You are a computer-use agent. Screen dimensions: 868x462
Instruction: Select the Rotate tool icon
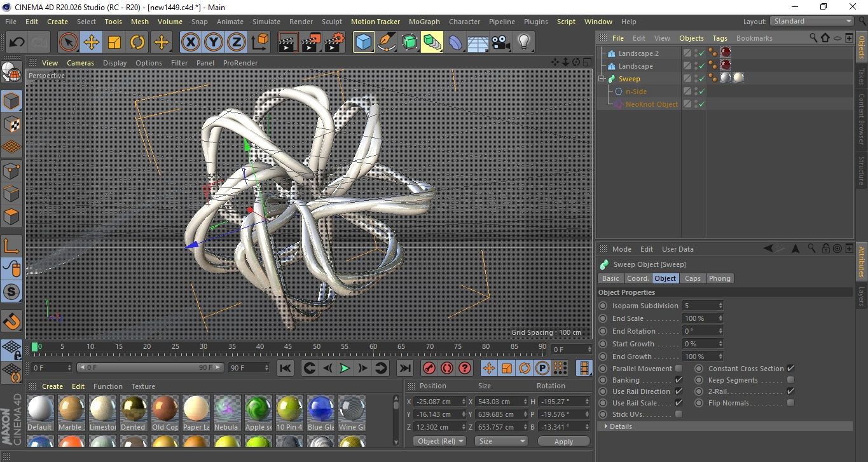(x=137, y=43)
